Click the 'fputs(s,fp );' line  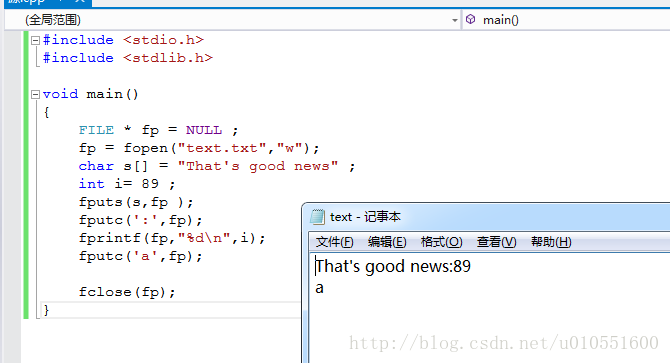(x=136, y=202)
